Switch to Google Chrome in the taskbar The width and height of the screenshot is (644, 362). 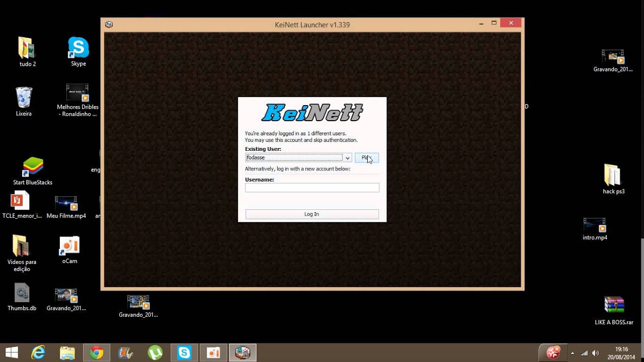[97, 353]
